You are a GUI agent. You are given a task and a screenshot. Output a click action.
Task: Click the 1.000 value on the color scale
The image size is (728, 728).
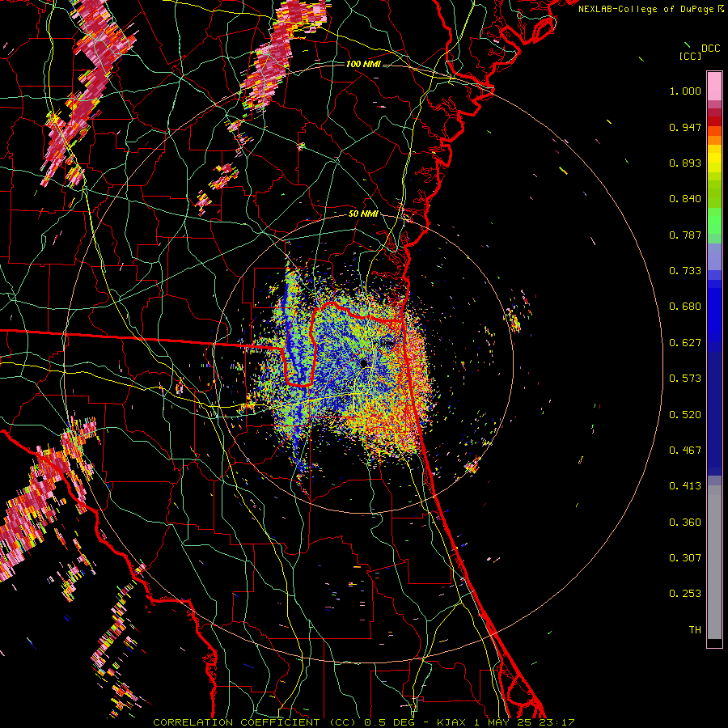[x=685, y=91]
